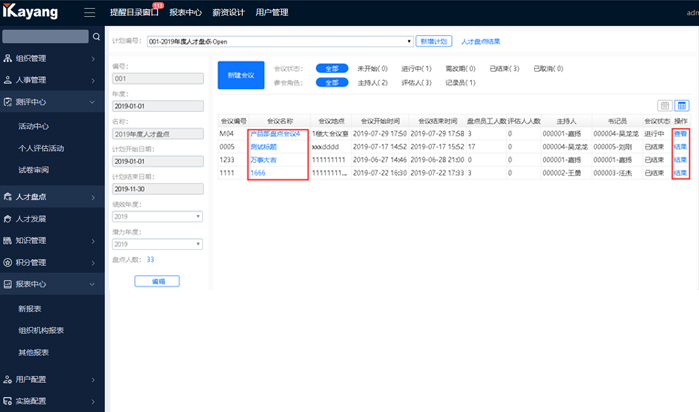Expand the 组织管理 sidebar section
This screenshot has width=699, height=412.
(52, 58)
